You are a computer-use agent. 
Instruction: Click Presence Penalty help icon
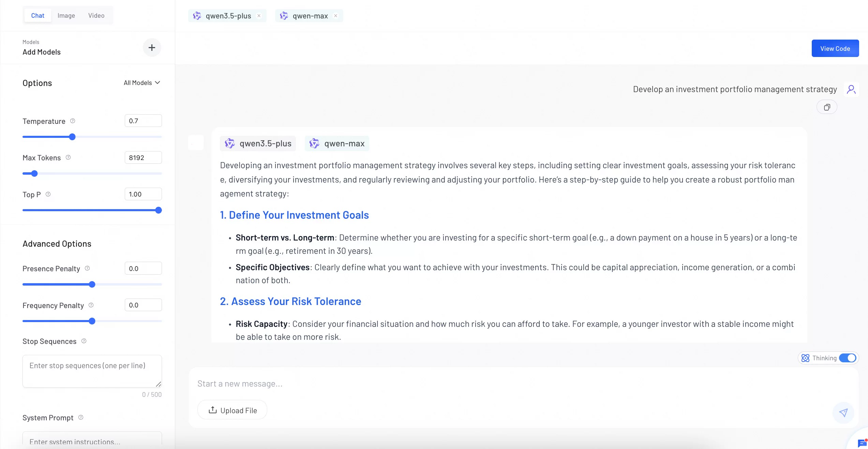click(87, 268)
